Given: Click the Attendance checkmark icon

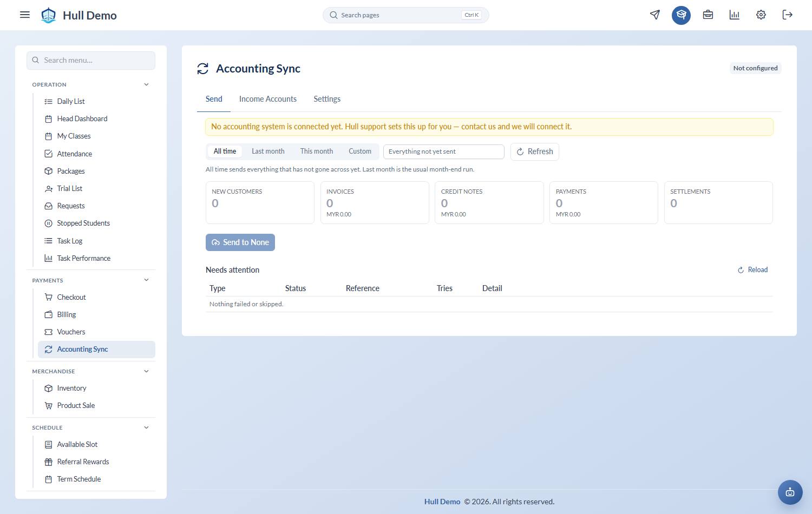Looking at the screenshot, I should (48, 154).
